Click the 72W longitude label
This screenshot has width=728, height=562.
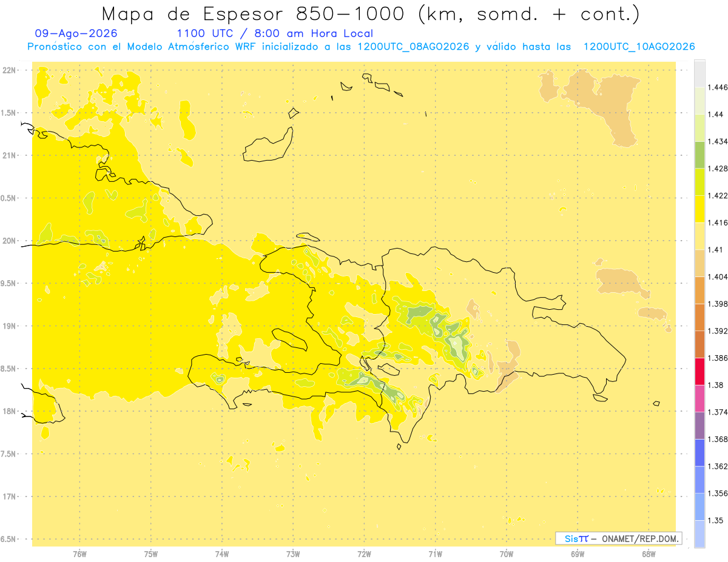(x=364, y=554)
